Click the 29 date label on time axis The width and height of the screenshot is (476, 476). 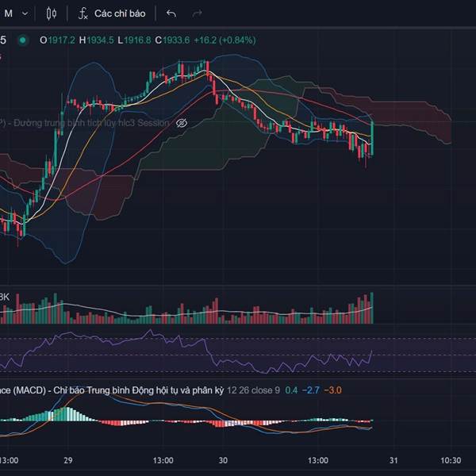(68, 460)
